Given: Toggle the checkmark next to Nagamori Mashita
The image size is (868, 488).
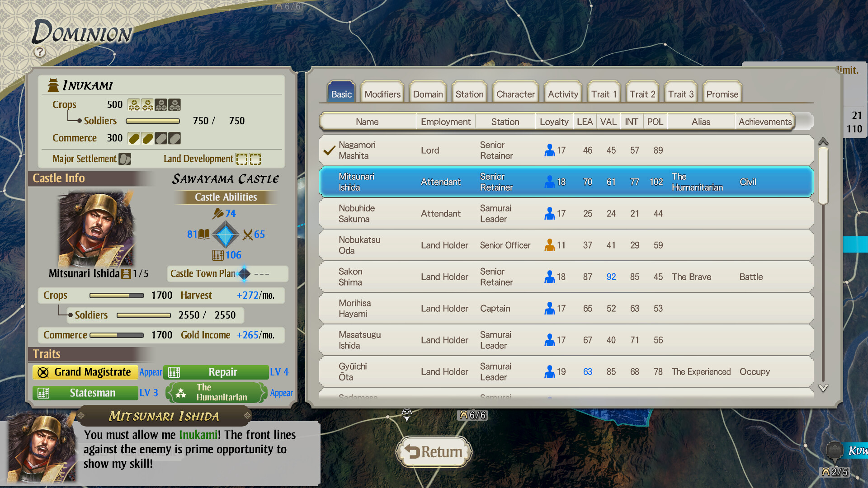Looking at the screenshot, I should [329, 150].
